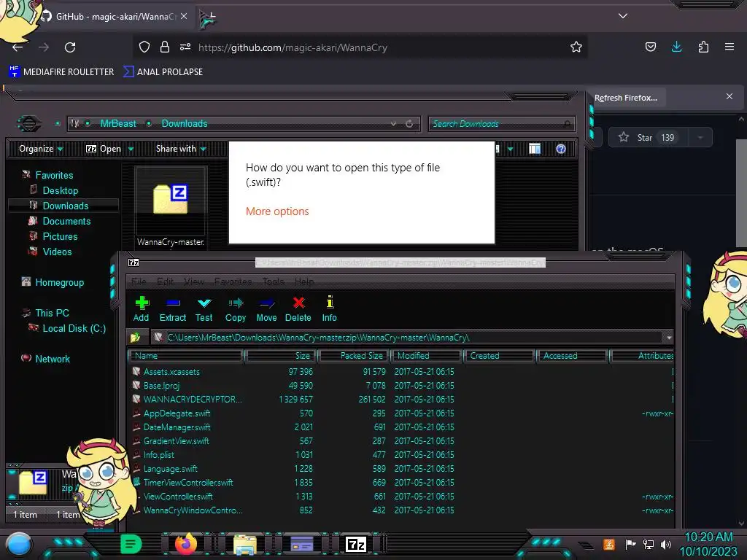This screenshot has width=747, height=560.
Task: Open Firefox downloads panel
Action: click(x=676, y=47)
